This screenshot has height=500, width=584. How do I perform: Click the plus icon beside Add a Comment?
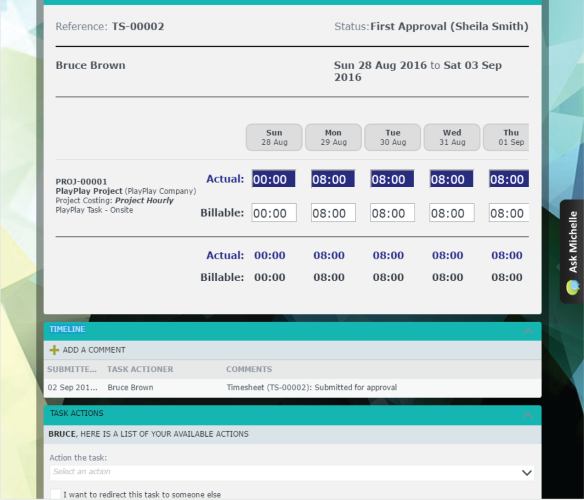54,350
